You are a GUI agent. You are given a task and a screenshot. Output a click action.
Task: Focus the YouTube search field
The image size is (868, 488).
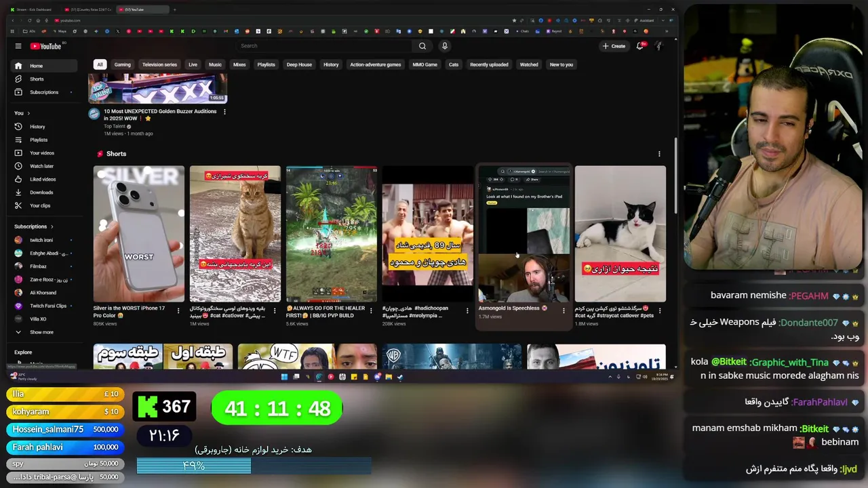(x=324, y=46)
